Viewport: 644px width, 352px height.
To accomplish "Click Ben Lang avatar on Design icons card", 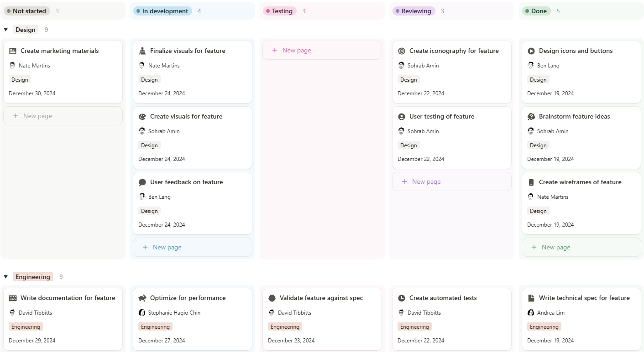I will point(531,66).
